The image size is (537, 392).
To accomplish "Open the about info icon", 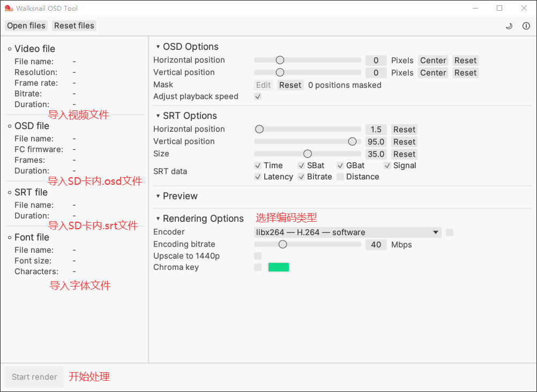I will point(526,26).
